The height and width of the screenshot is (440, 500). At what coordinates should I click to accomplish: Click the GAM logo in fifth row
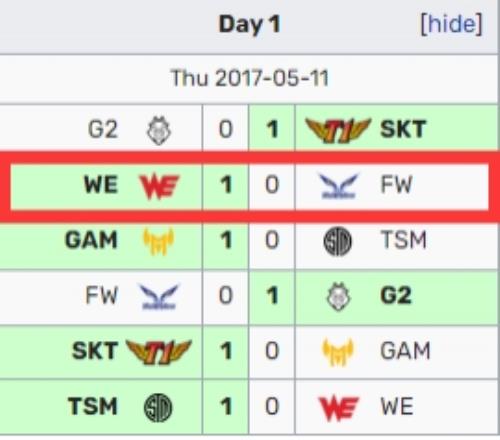(338, 352)
